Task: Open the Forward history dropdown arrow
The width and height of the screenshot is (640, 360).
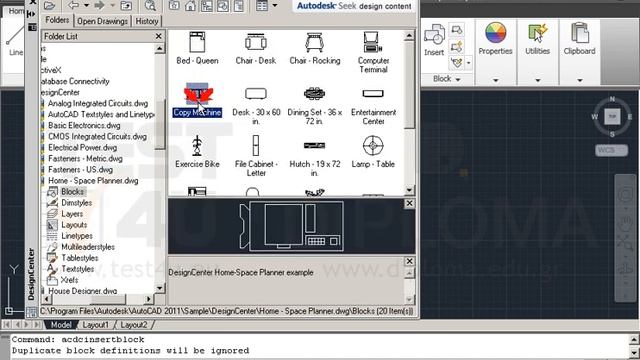Action: [x=113, y=6]
